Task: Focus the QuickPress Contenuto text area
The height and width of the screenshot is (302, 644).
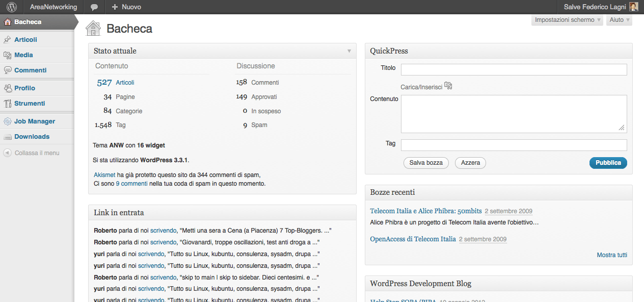Action: pyautogui.click(x=514, y=114)
